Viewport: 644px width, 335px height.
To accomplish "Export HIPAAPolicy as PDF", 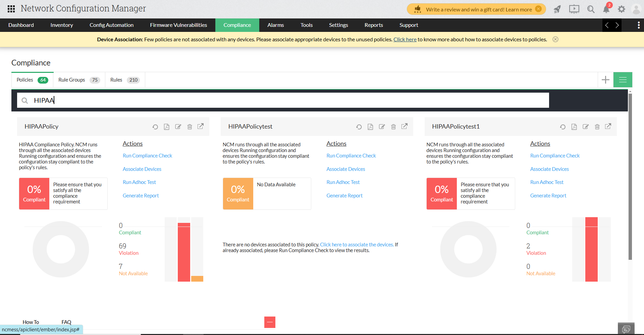I will click(x=167, y=127).
